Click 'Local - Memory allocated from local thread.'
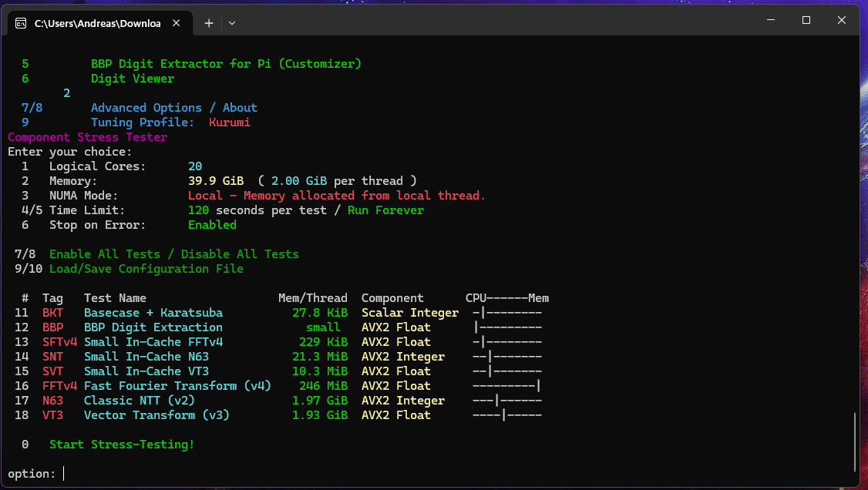Viewport: 868px width, 490px height. (337, 196)
